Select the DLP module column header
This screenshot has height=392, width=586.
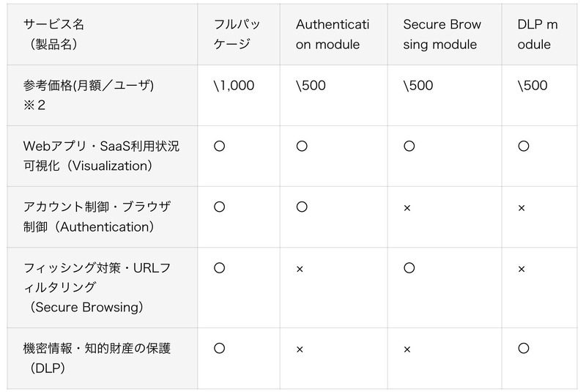coord(537,34)
